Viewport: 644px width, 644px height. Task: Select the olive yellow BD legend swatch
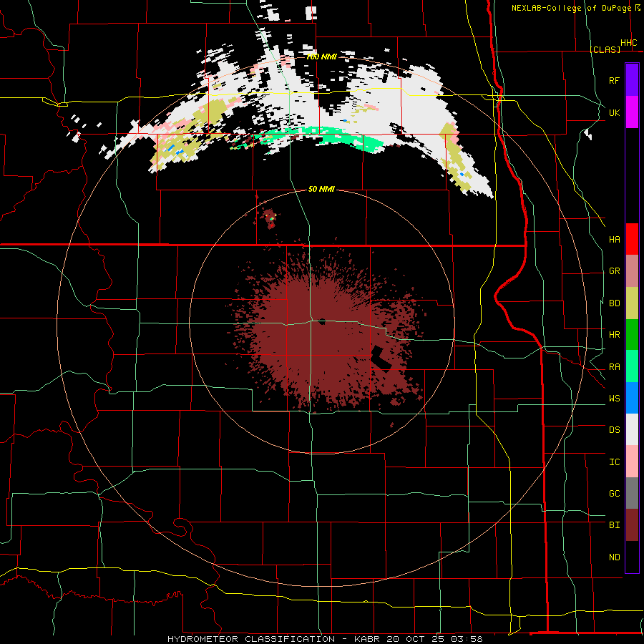(x=632, y=303)
